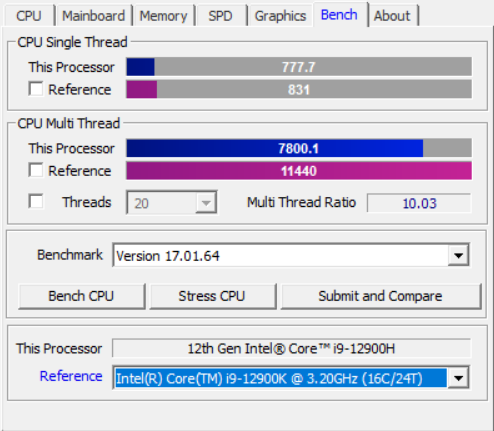494x431 pixels.
Task: Start the Stress CPU test
Action: [x=213, y=296]
